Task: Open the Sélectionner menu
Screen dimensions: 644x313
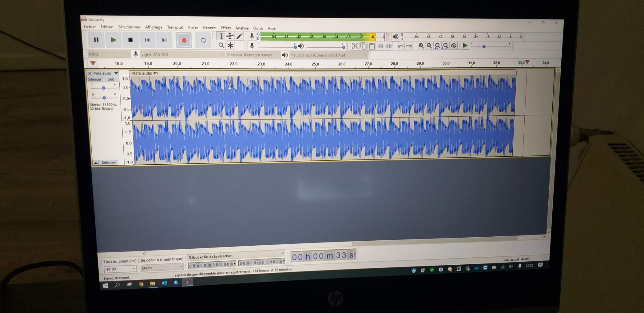Action: (x=129, y=27)
